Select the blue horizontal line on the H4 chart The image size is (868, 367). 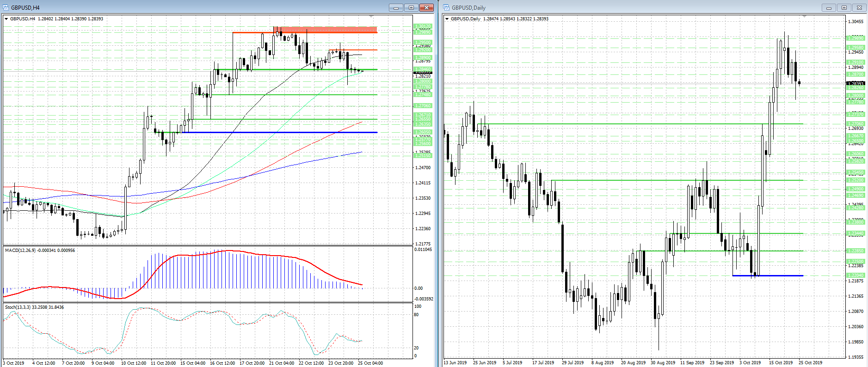[277, 133]
